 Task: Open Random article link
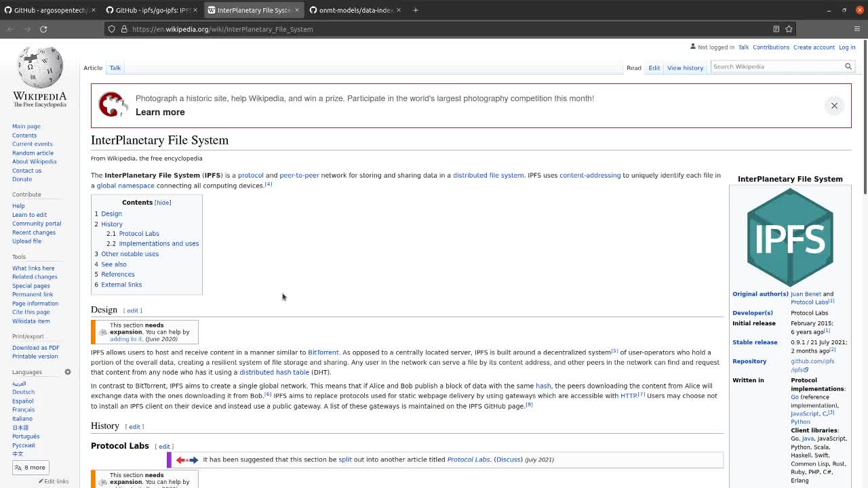33,153
